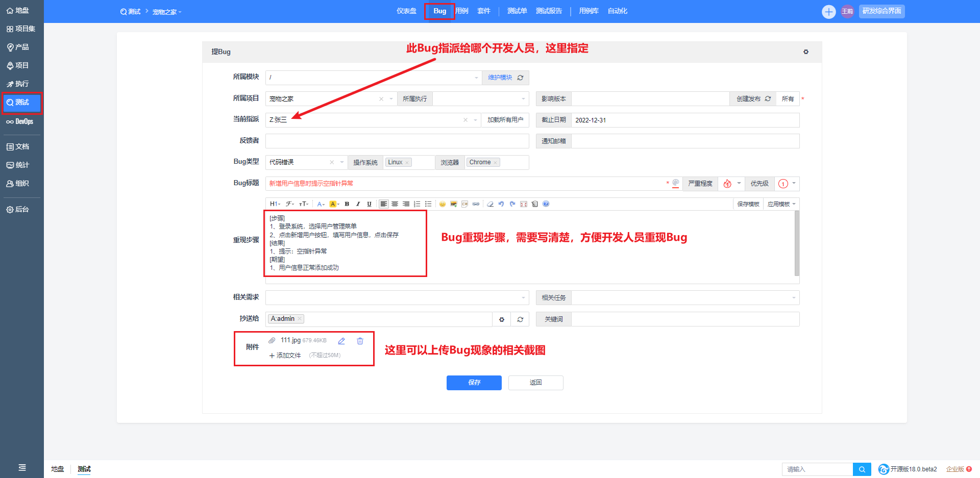Click the 反馈者 input field
Screen dimensions: 980x478
[x=397, y=141]
